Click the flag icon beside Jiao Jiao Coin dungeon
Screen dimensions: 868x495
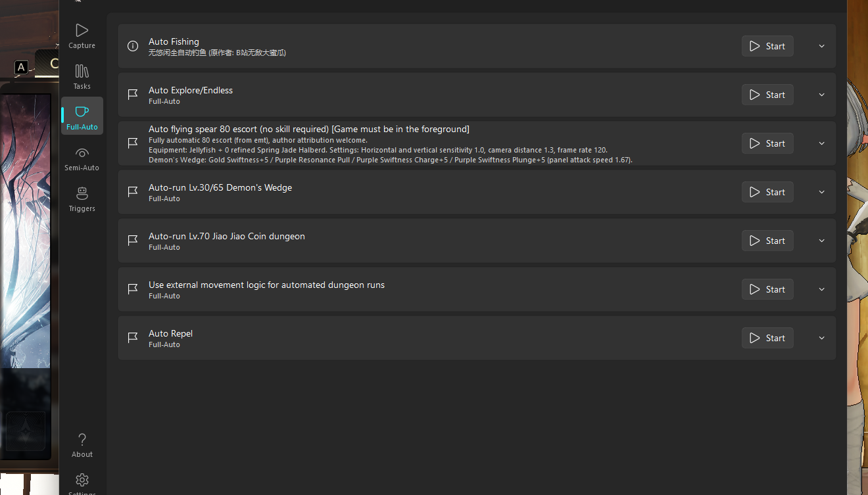(133, 241)
